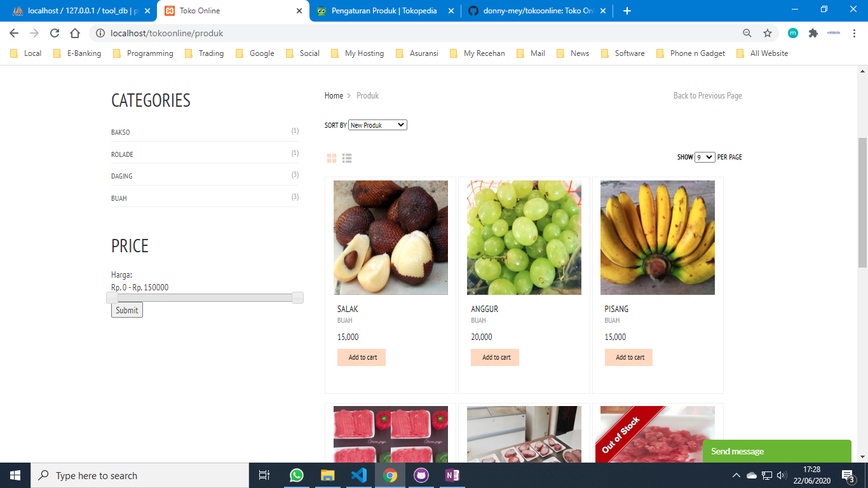Open the Pisang product image
This screenshot has height=488, width=868.
tap(658, 238)
